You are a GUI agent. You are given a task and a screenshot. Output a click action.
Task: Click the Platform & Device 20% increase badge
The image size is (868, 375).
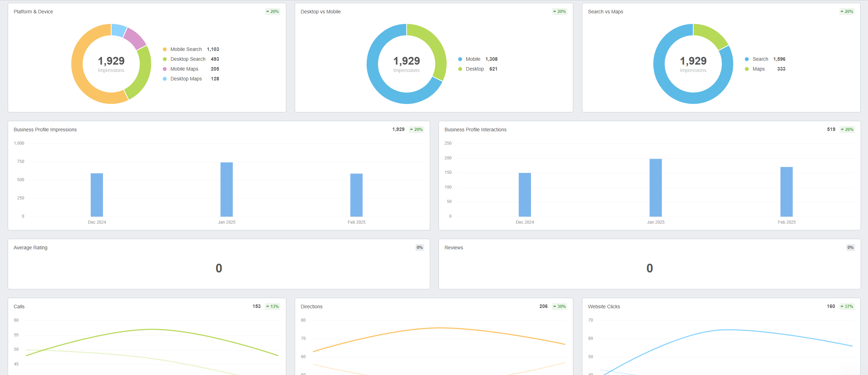(273, 12)
